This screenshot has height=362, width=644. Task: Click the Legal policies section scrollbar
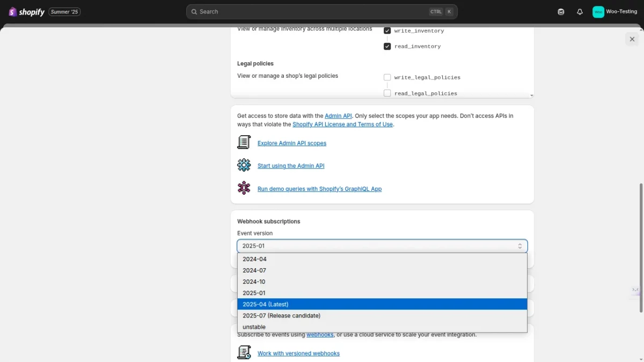click(531, 62)
